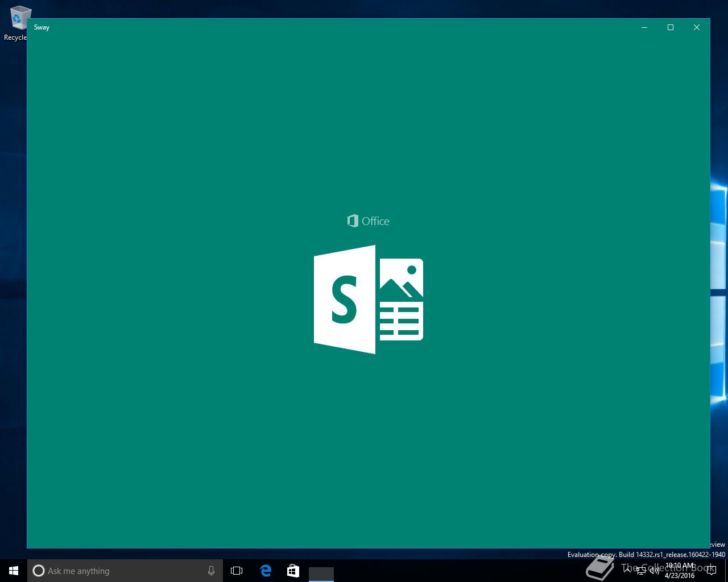The image size is (728, 582).
Task: Activate the Cortana microphone icon
Action: (211, 571)
